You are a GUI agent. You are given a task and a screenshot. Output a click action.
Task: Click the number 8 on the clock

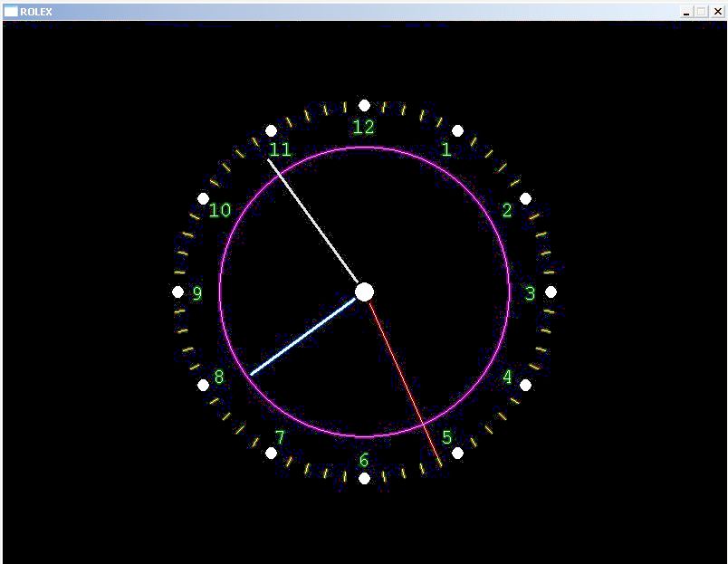(219, 377)
